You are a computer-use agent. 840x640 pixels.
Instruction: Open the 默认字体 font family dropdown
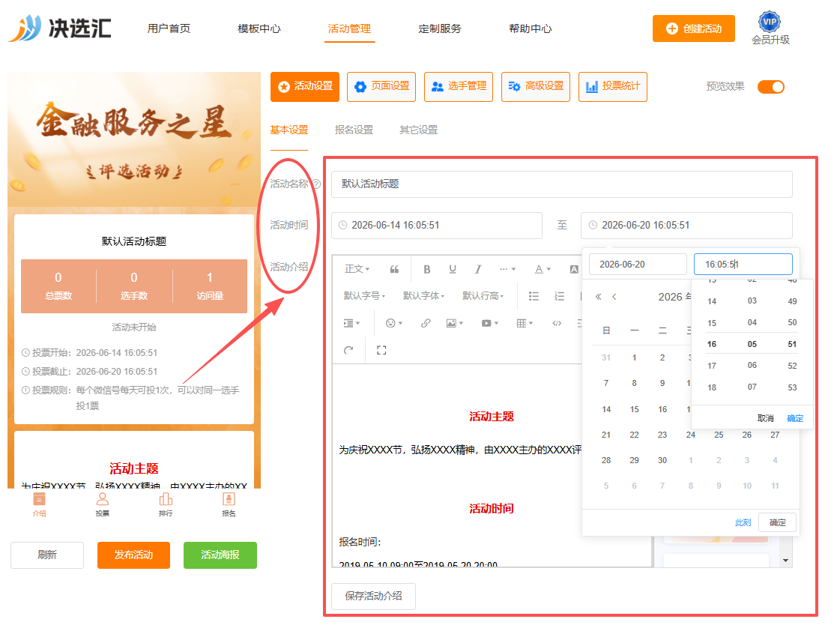coord(424,295)
